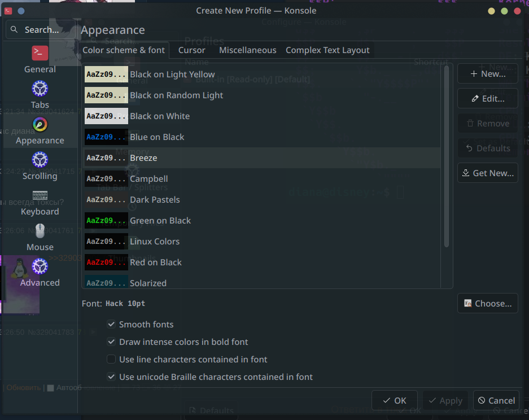Viewport: 529px width, 420px height.
Task: Click the Remove color scheme button
Action: pos(487,124)
